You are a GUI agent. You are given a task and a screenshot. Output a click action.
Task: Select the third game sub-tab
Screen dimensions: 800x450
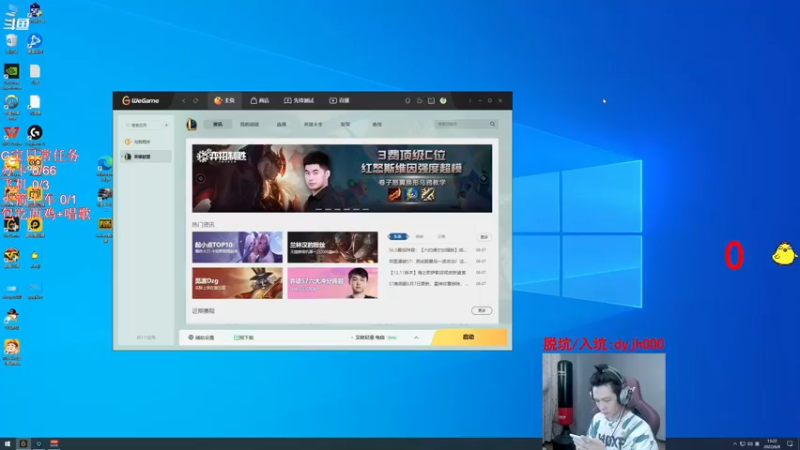[281, 124]
